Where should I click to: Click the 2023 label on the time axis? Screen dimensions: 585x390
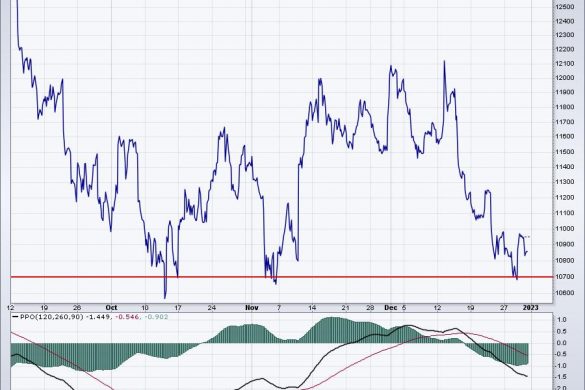531,308
